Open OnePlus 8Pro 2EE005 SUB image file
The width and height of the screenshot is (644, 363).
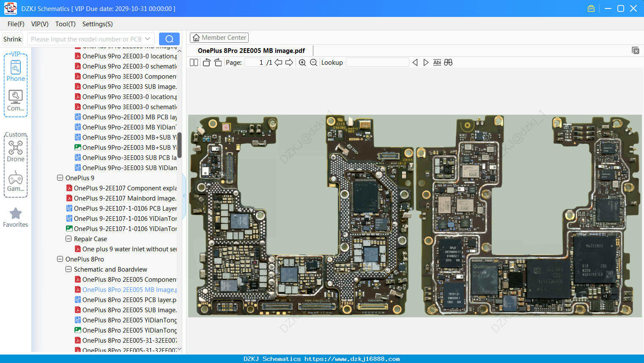click(x=126, y=310)
